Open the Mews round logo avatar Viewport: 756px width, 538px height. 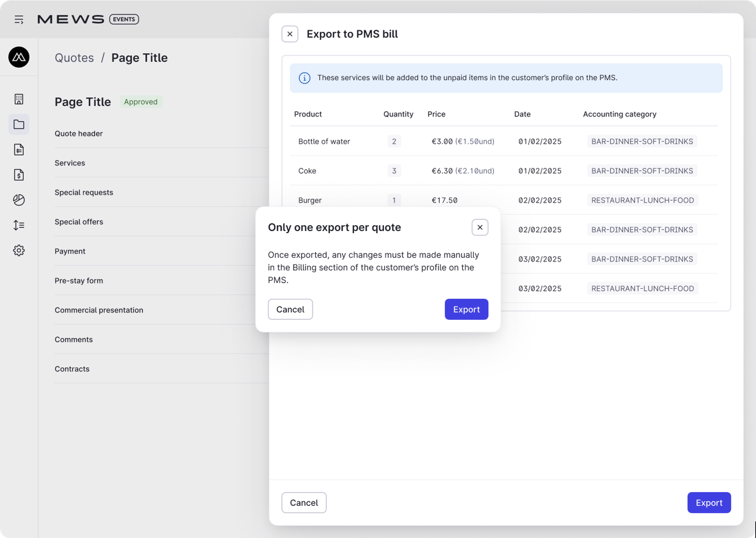[19, 57]
